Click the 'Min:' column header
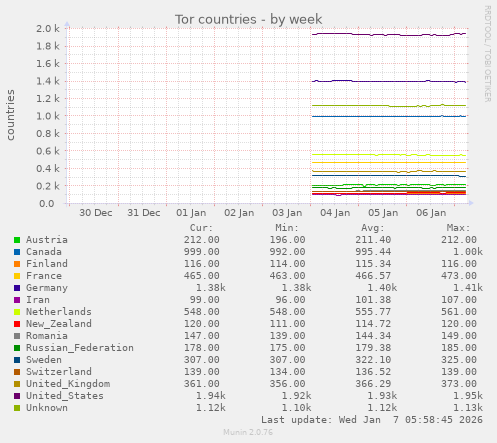Viewport: 497px width, 443px height. 287,228
